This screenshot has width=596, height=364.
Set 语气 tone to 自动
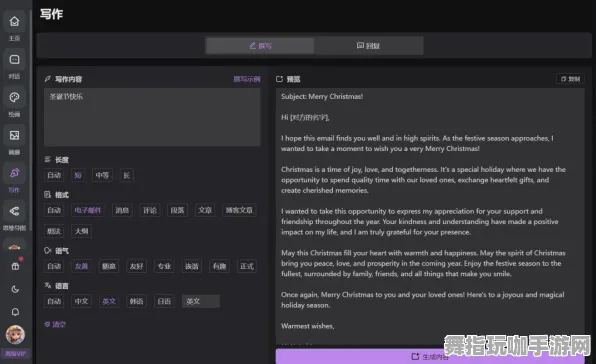point(54,266)
